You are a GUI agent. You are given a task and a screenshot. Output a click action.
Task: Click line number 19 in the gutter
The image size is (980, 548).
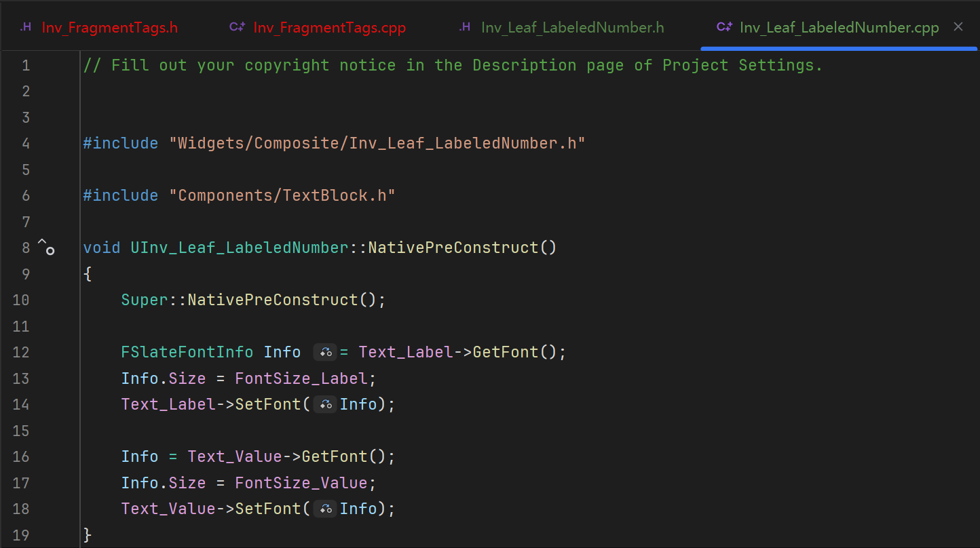coord(21,534)
